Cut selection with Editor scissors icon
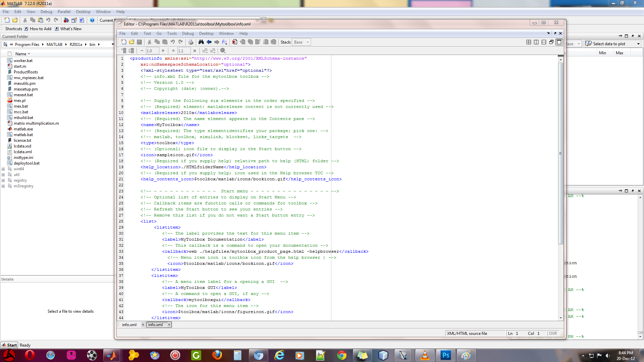Viewport: 644px width, 362px height. [x=149, y=42]
